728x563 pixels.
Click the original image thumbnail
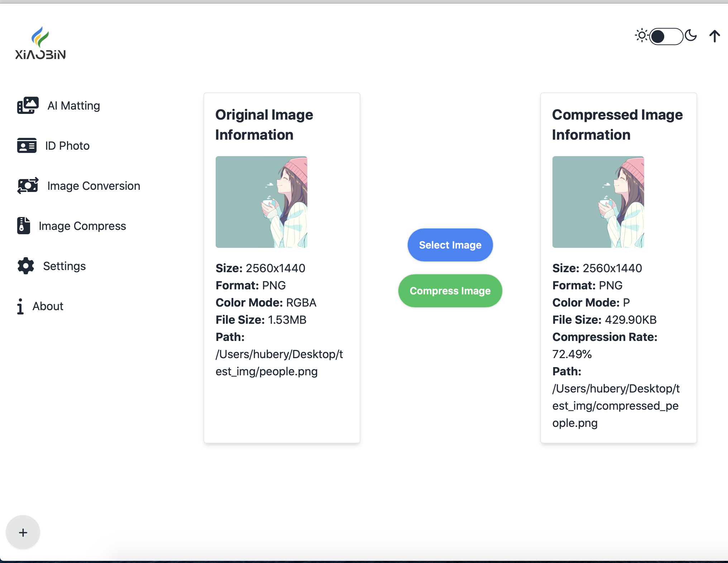[x=261, y=202]
